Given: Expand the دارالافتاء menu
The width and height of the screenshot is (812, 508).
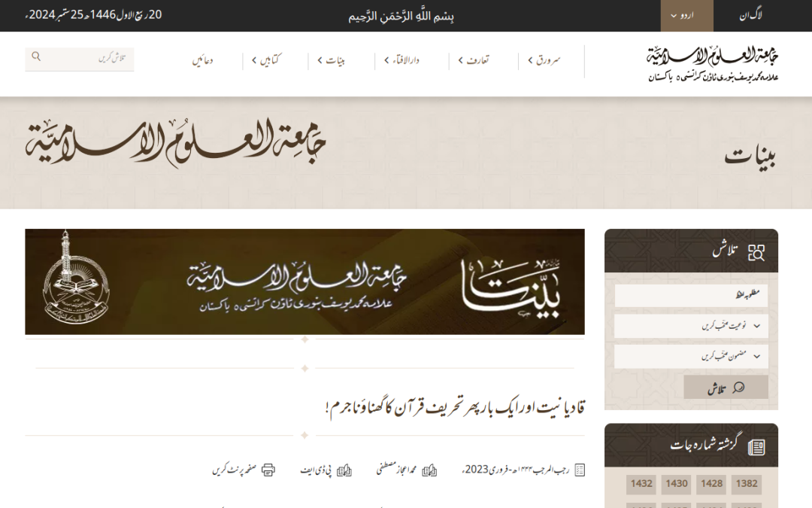Looking at the screenshot, I should [401, 60].
